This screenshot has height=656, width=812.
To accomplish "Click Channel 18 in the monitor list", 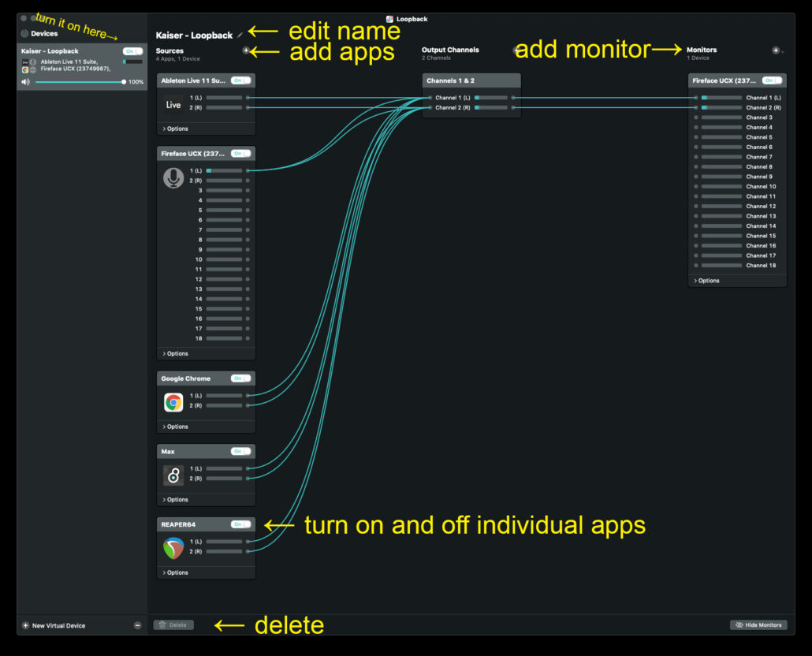I will (x=761, y=265).
